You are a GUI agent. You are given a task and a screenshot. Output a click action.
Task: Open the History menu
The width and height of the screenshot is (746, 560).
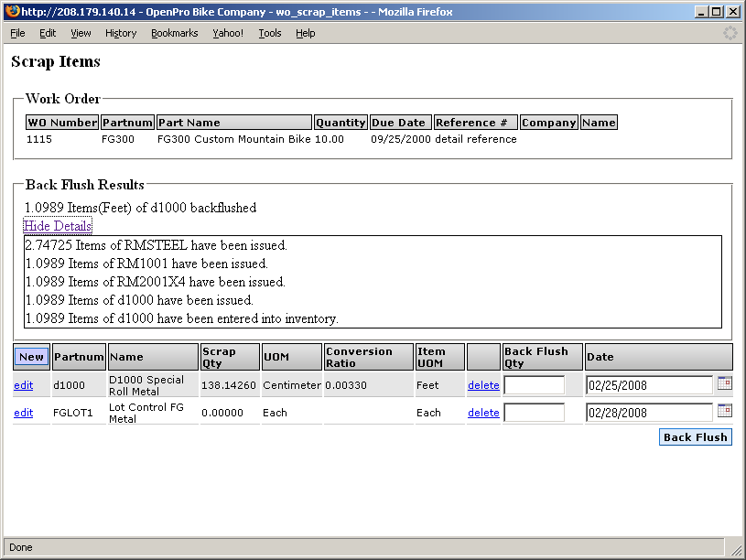pos(121,33)
